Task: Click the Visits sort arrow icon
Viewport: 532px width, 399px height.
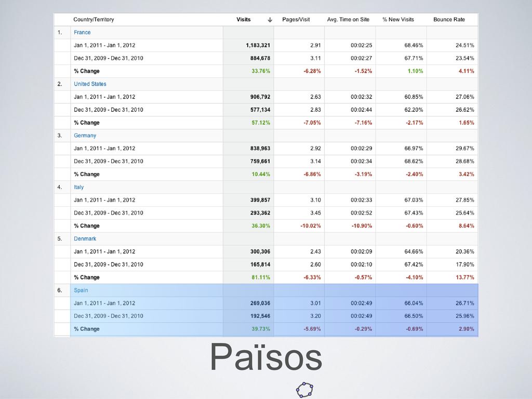Action: pyautogui.click(x=270, y=20)
